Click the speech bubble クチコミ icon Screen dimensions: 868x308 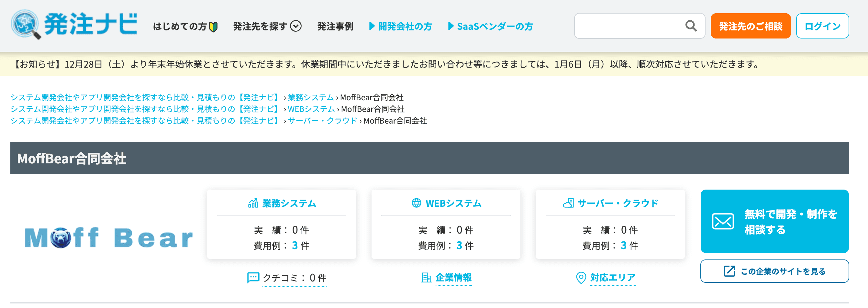(x=253, y=278)
